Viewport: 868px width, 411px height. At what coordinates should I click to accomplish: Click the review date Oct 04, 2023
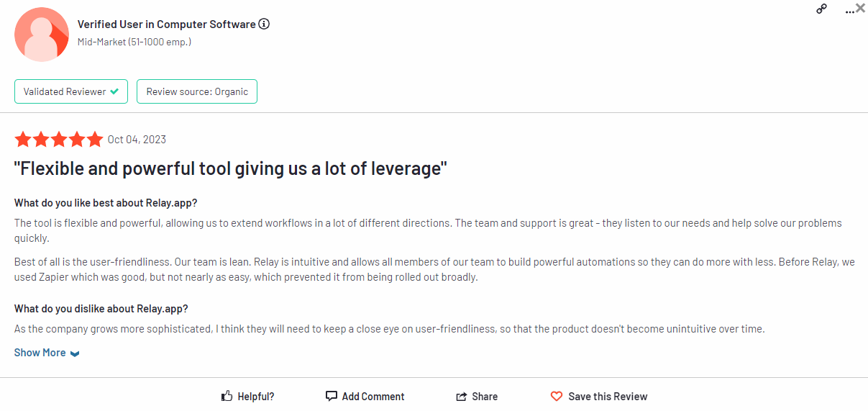click(137, 140)
